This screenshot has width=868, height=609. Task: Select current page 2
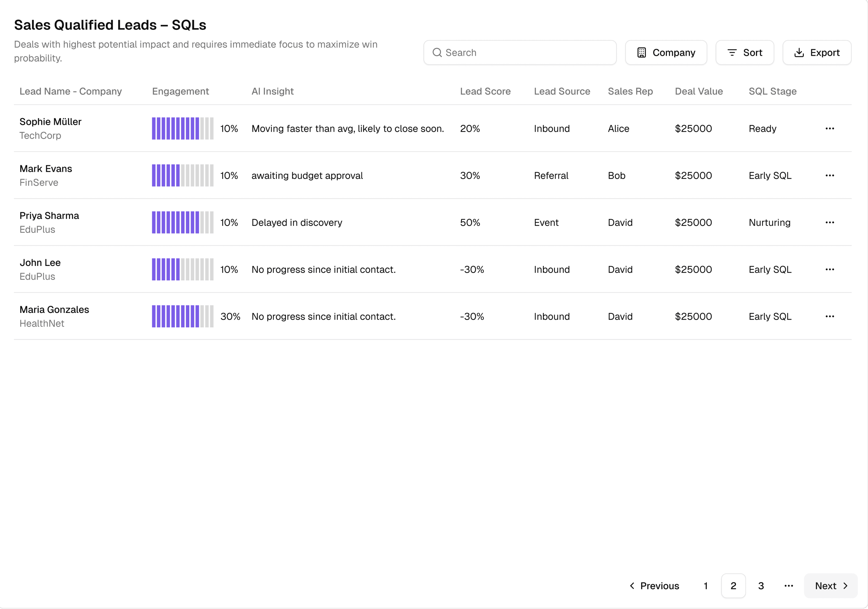[733, 586]
